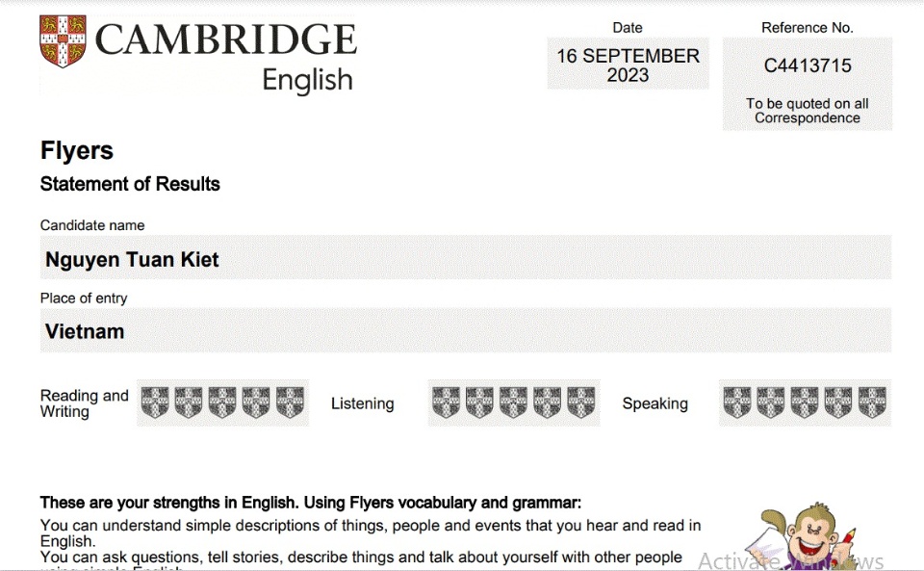The height and width of the screenshot is (571, 924).
Task: Click the first Reading and Writing shield
Action: point(155,402)
